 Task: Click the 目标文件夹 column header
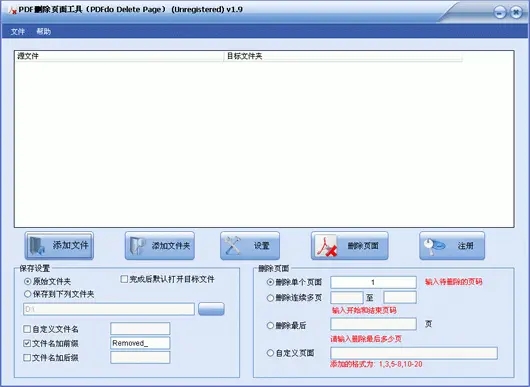(343, 56)
